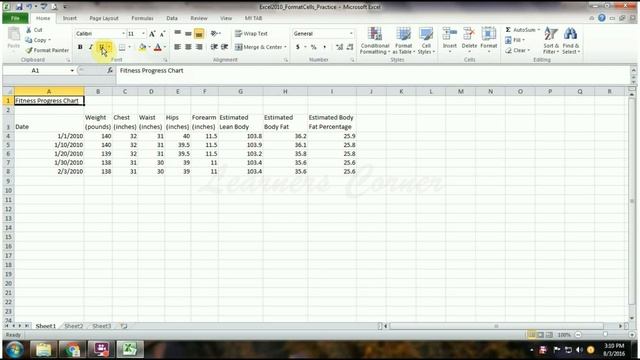This screenshot has width=640, height=360.
Task: Switch to the Data tab
Action: pyautogui.click(x=172, y=18)
